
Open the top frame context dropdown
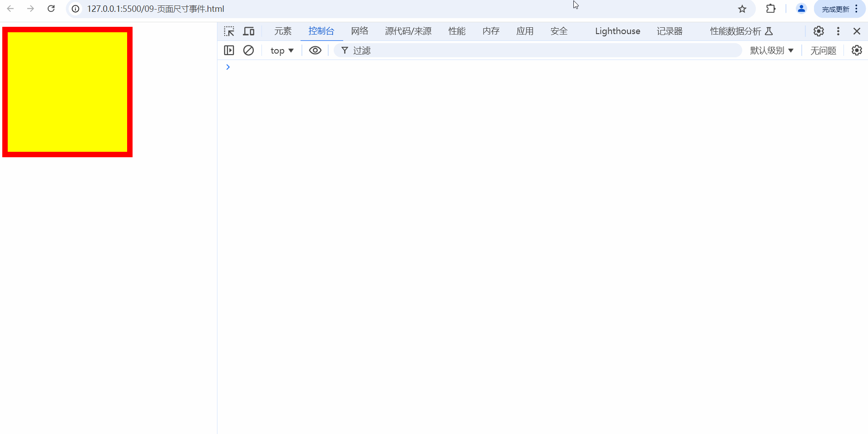[x=281, y=50]
